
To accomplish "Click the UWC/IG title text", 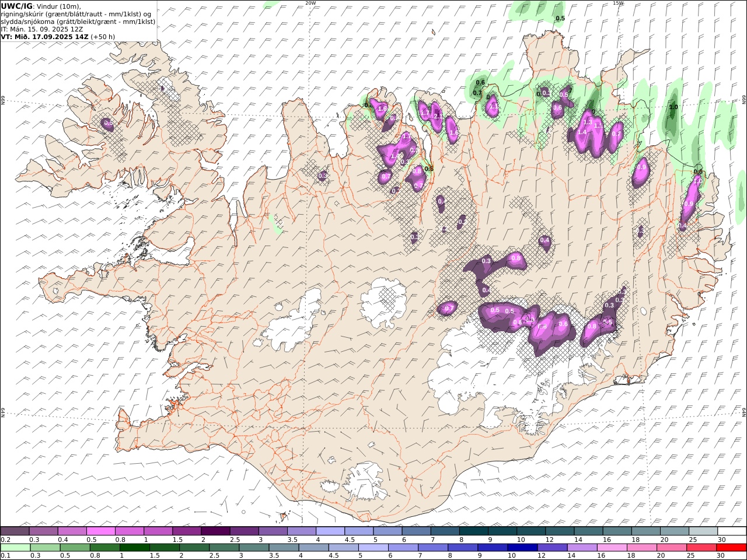I will 17,6.
